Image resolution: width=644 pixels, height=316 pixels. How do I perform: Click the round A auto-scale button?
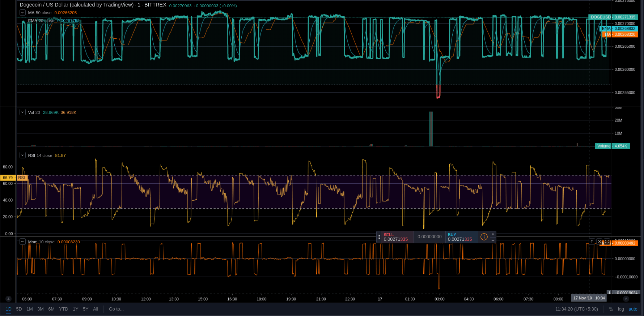(626, 299)
